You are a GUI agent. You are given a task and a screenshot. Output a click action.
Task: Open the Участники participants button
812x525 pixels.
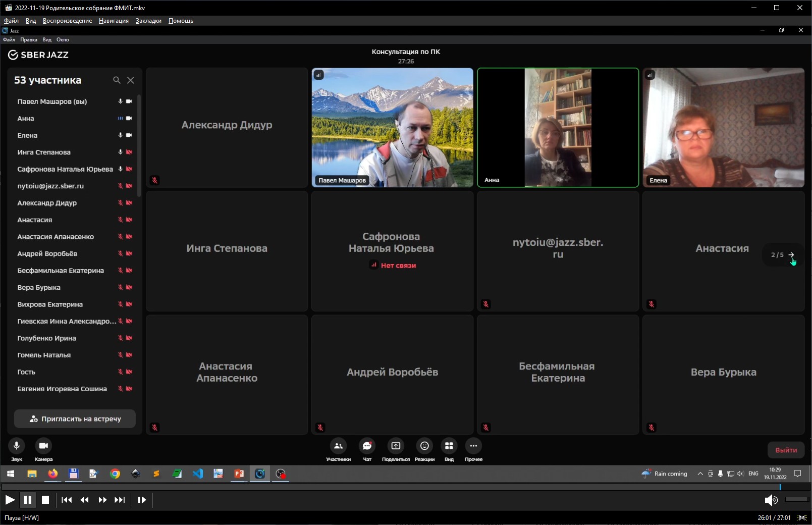click(338, 446)
